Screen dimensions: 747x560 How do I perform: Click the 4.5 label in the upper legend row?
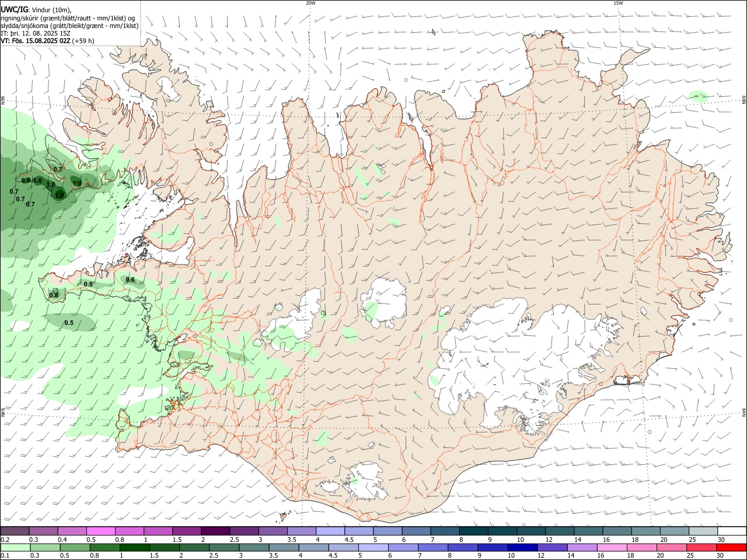(x=349, y=540)
